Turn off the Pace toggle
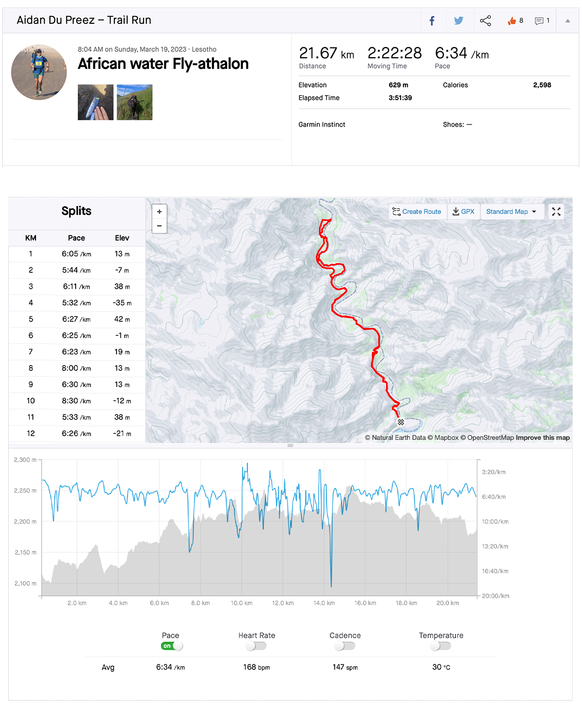 pyautogui.click(x=172, y=646)
